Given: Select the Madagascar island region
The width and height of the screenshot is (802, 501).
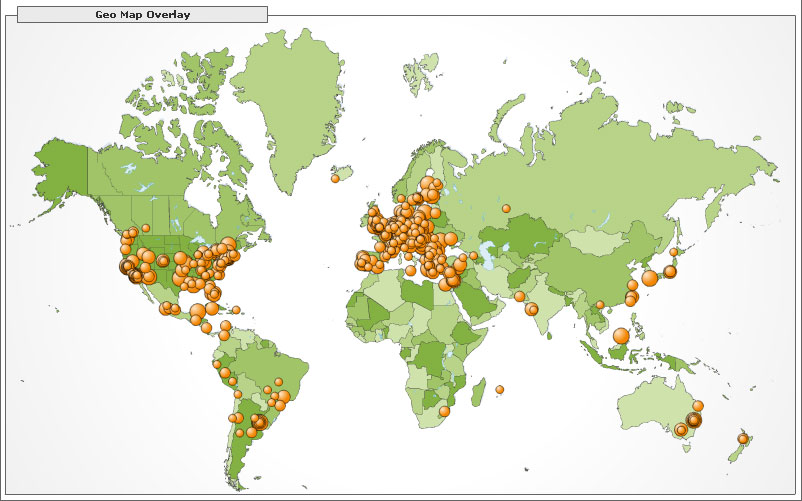Looking at the screenshot, I should (x=479, y=390).
